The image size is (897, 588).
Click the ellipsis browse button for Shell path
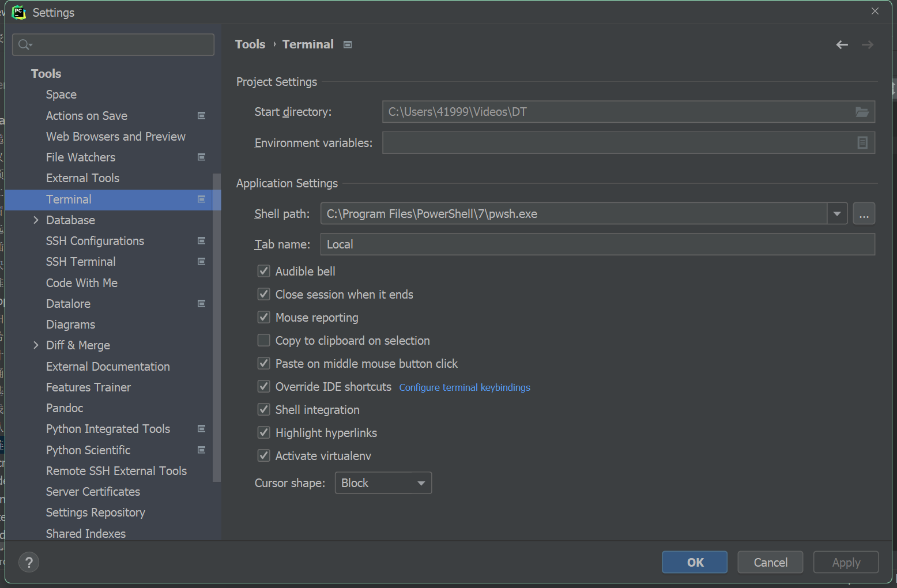click(x=864, y=214)
